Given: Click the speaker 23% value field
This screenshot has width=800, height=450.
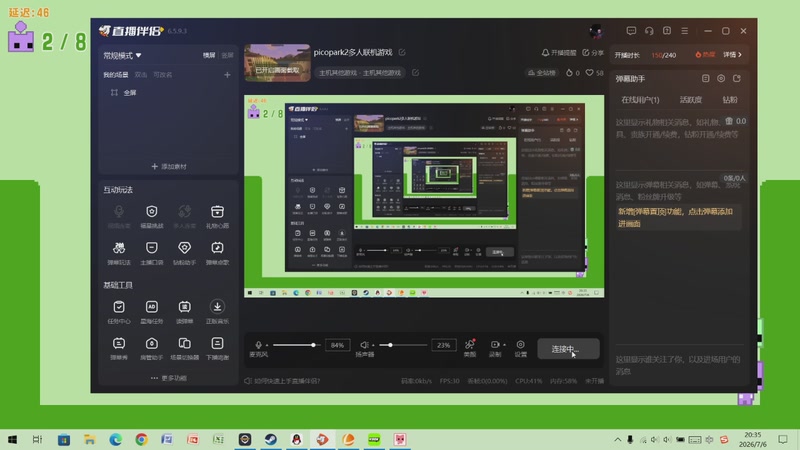Looking at the screenshot, I should [x=443, y=345].
